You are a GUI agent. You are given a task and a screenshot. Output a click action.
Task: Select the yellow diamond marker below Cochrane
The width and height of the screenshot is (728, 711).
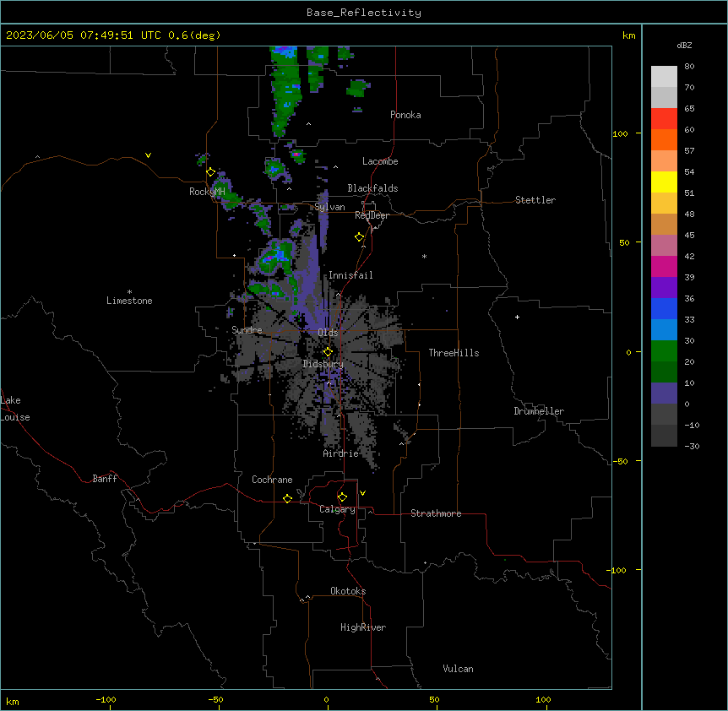click(287, 498)
